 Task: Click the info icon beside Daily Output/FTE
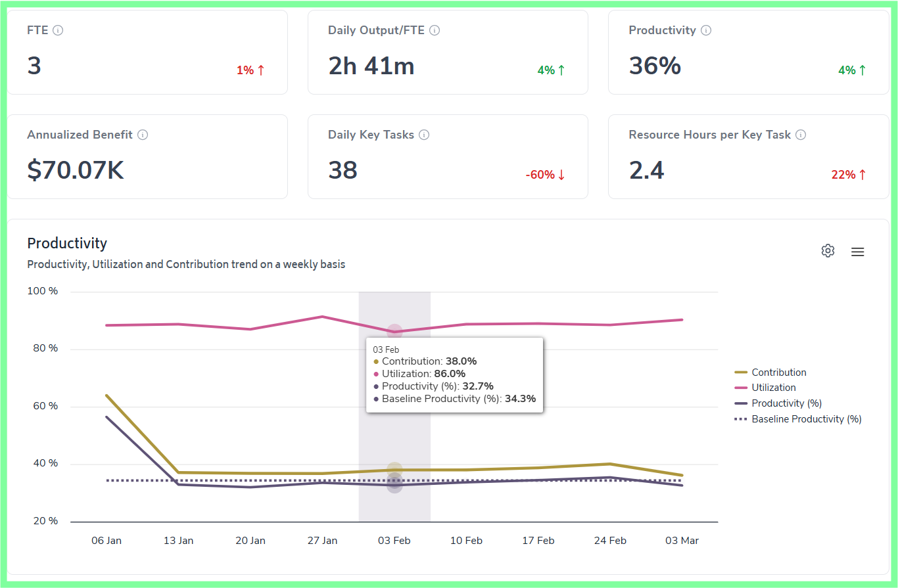click(435, 30)
